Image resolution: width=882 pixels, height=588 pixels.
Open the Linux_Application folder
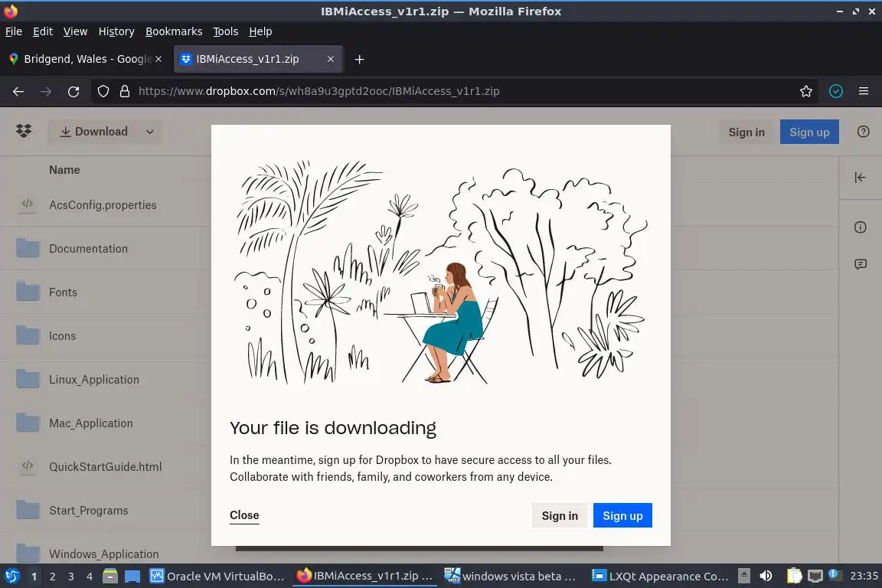(x=94, y=380)
